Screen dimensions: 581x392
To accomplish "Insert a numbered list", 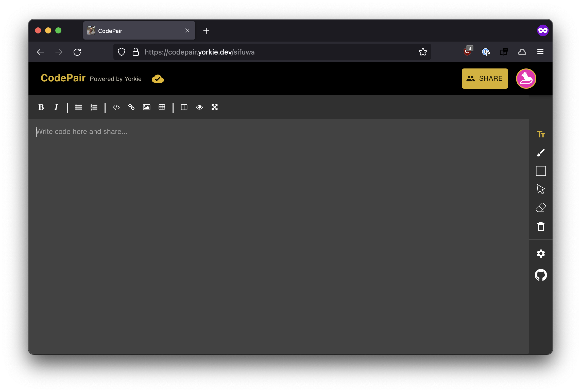I will (x=94, y=107).
